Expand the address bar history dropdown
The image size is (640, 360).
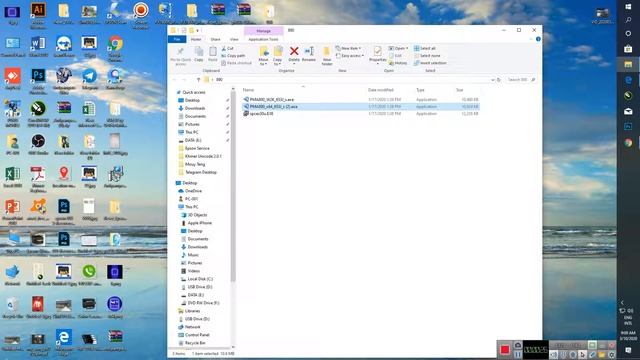493,80
